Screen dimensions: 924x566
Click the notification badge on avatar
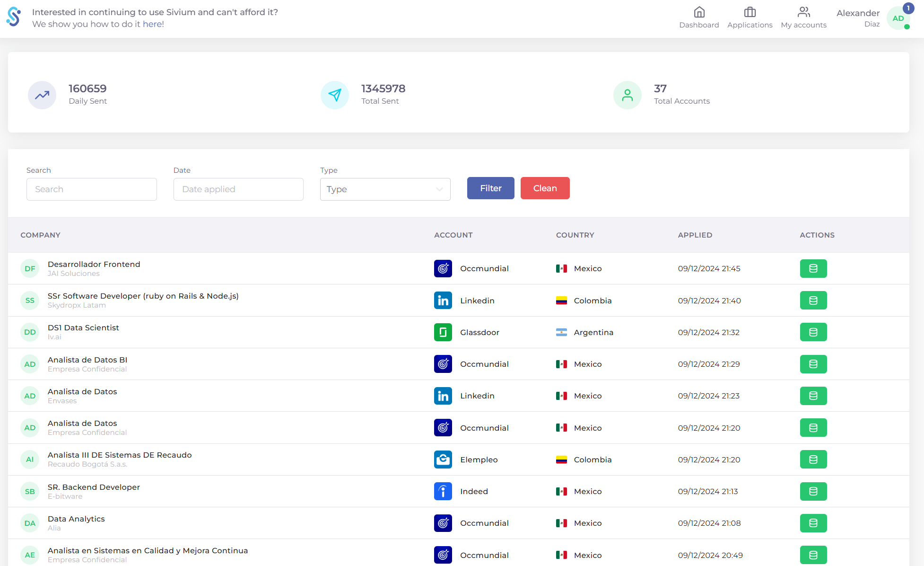tap(908, 8)
